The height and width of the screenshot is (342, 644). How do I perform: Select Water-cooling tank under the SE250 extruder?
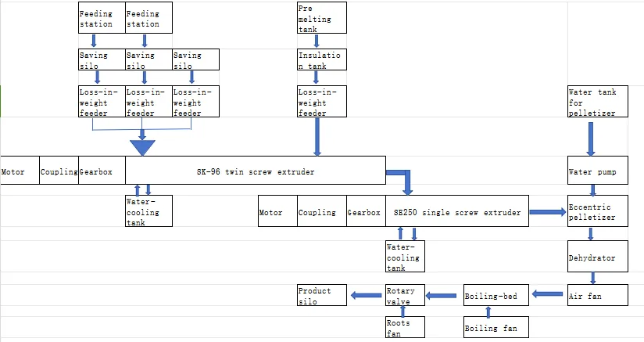coord(405,256)
